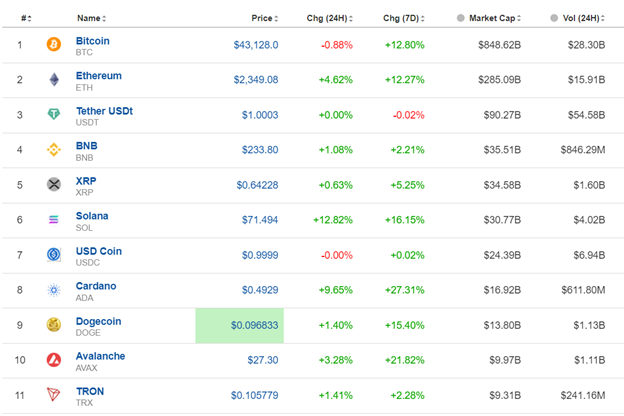Open the USD Coin name link
This screenshot has width=624, height=416.
click(99, 251)
